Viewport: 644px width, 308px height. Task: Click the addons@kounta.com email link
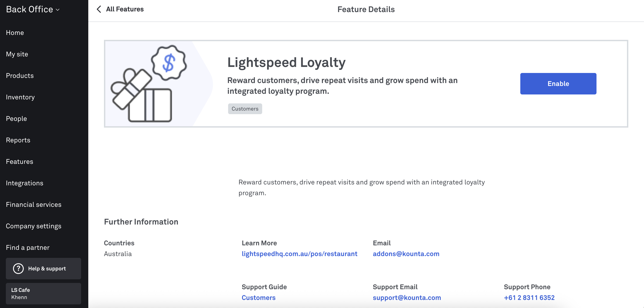pyautogui.click(x=406, y=254)
